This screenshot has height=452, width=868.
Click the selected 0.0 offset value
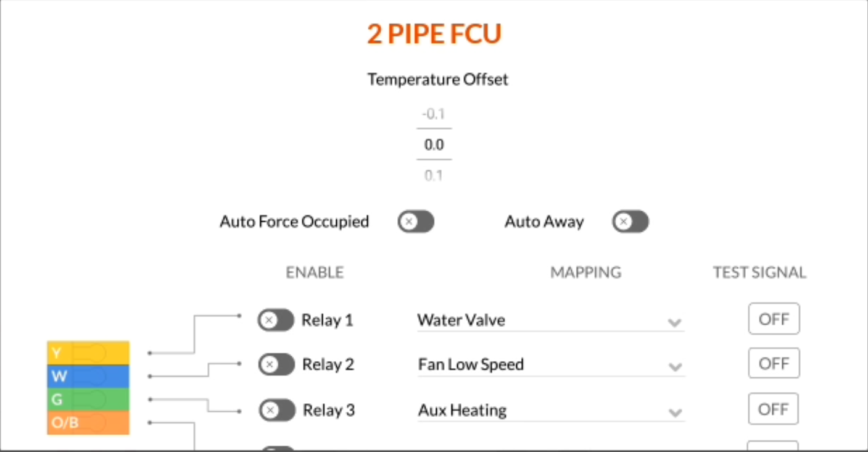click(434, 145)
